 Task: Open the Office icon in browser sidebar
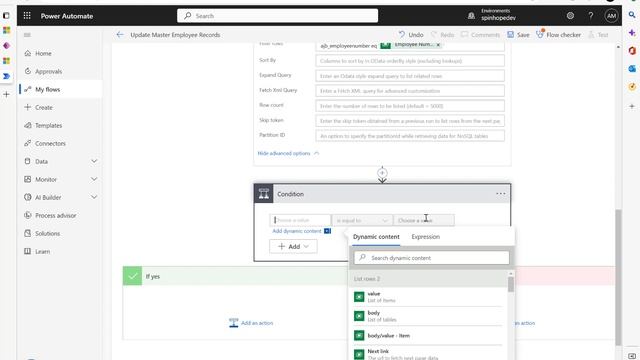[x=632, y=51]
